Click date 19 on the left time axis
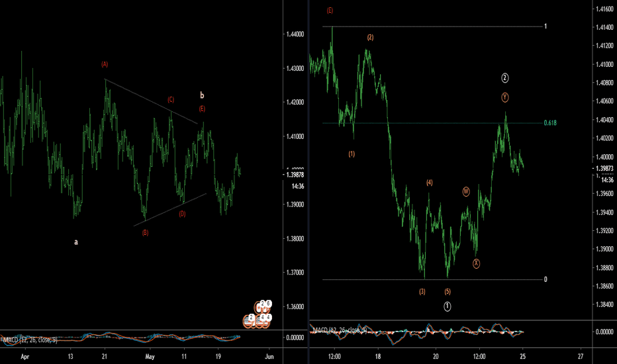617x364 pixels. pos(218,357)
